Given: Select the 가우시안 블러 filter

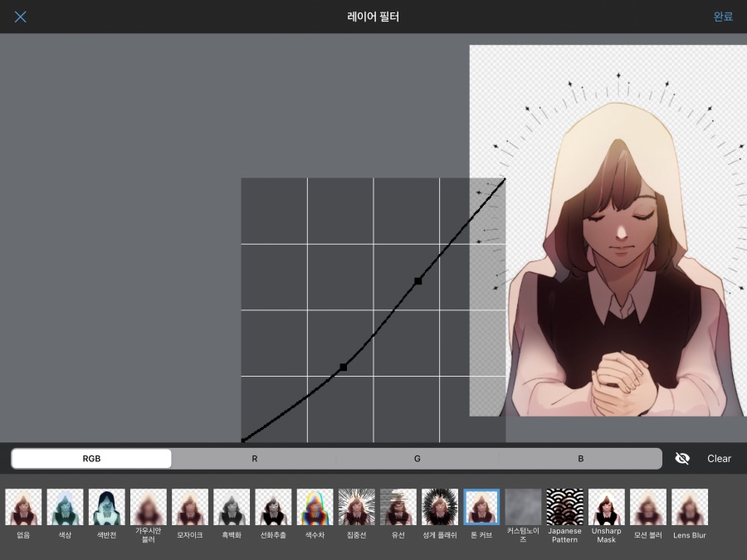Looking at the screenshot, I should point(148,506).
